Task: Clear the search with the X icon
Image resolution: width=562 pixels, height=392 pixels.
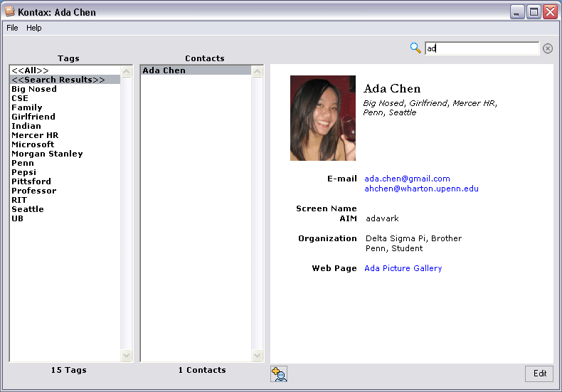Action: (x=547, y=48)
